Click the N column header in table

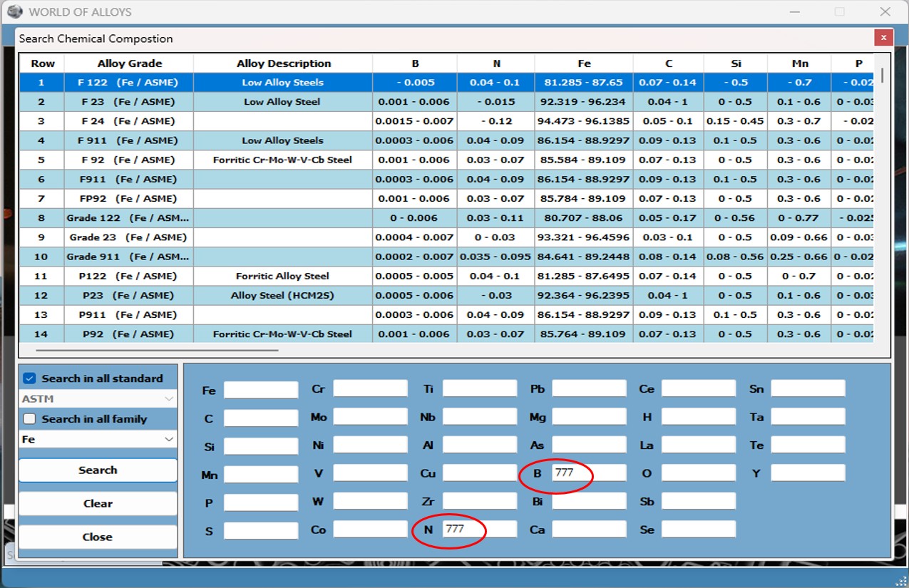coord(496,63)
